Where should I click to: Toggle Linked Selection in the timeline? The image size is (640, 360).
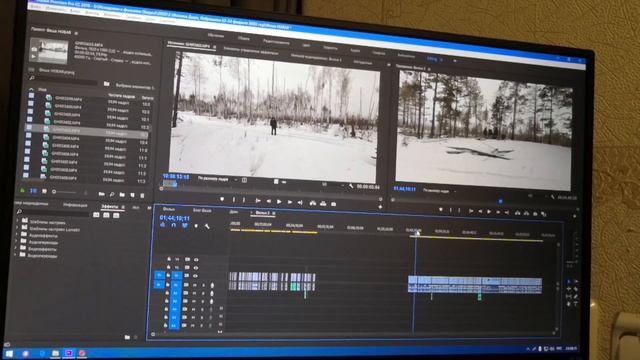(x=185, y=225)
